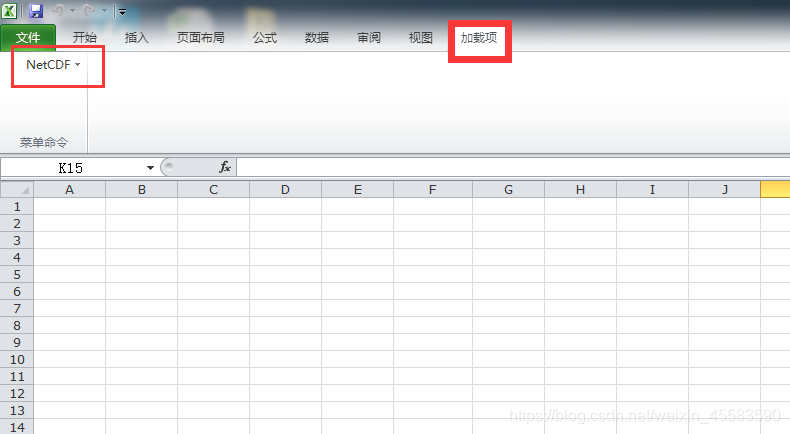Screen dimensions: 790x434
Task: Open the redo history dropdown arrow
Action: [x=104, y=11]
